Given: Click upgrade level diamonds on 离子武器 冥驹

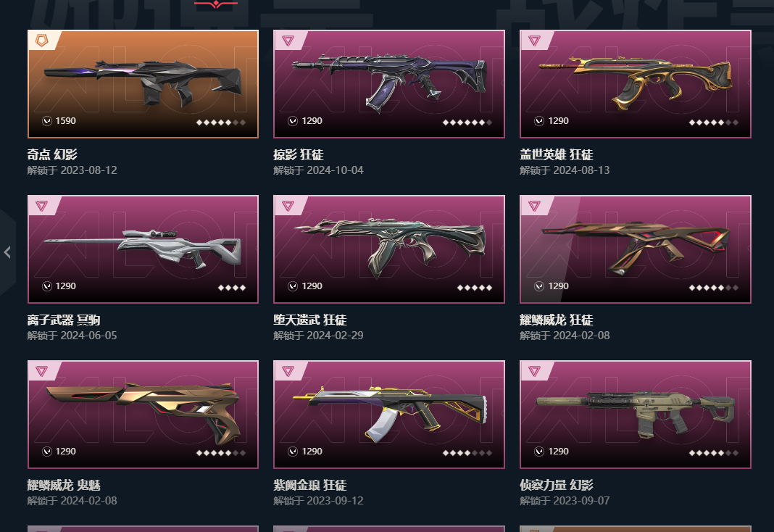Looking at the screenshot, I should pyautogui.click(x=232, y=288).
